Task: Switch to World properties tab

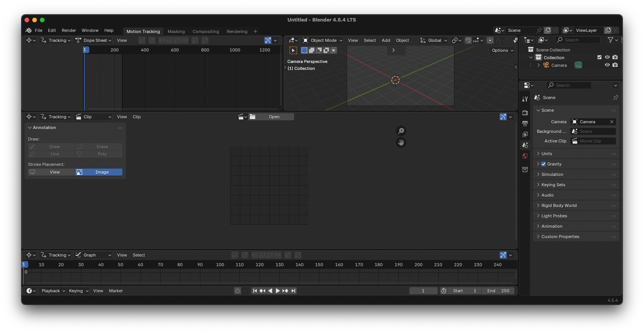Action: [x=525, y=156]
